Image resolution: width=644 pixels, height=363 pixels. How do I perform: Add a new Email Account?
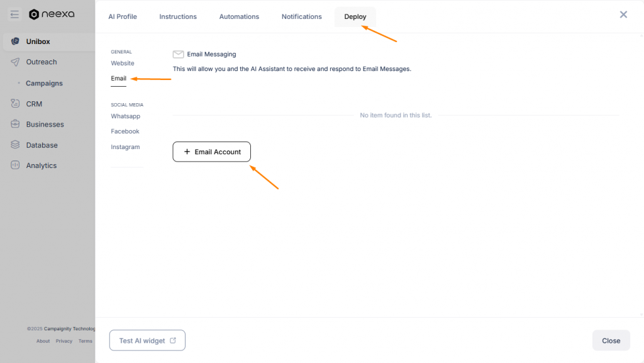211,152
